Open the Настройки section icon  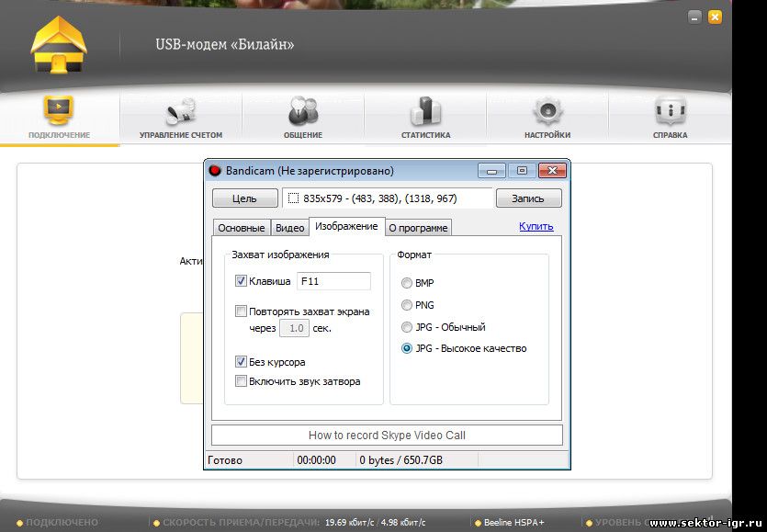click(547, 111)
